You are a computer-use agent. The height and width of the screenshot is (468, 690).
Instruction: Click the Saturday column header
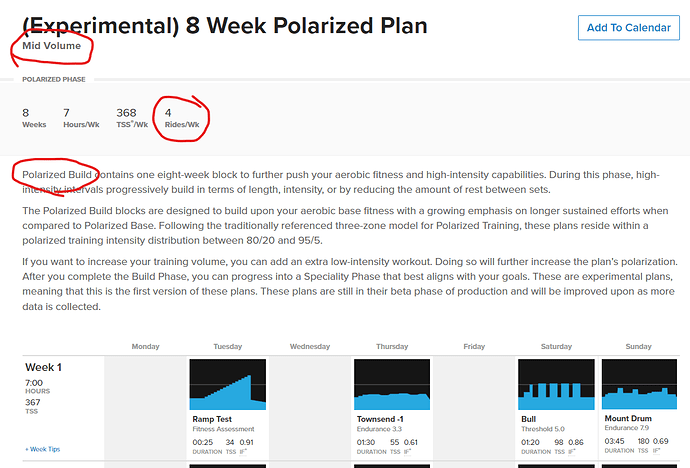tap(556, 347)
